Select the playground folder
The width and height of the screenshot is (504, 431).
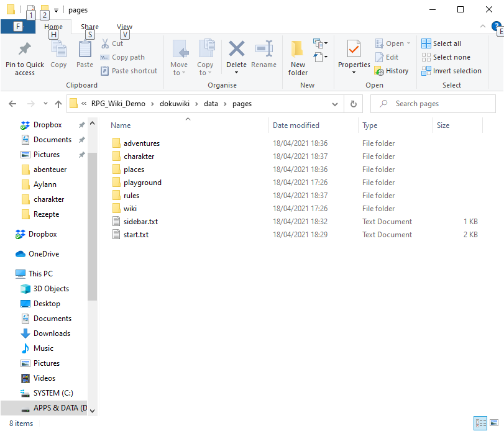click(142, 183)
